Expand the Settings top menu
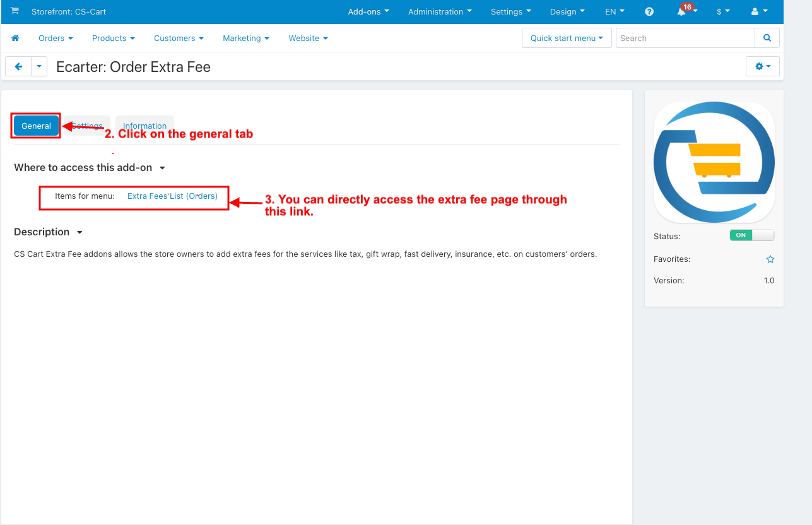The height and width of the screenshot is (525, 812). [x=510, y=12]
